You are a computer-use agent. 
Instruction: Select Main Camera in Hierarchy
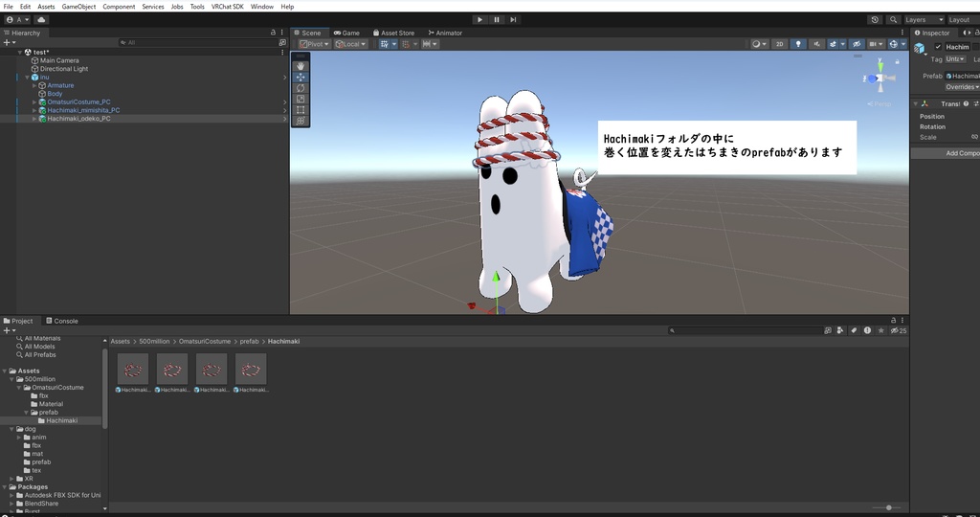coord(59,60)
